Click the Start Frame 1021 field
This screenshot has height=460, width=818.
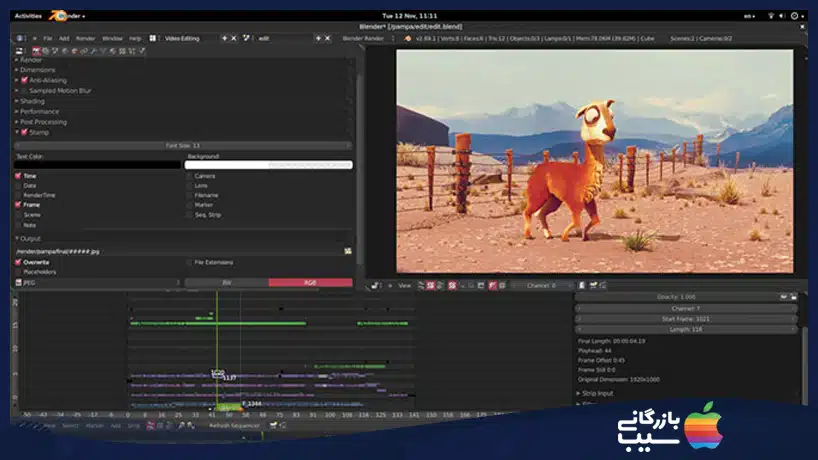pos(686,319)
